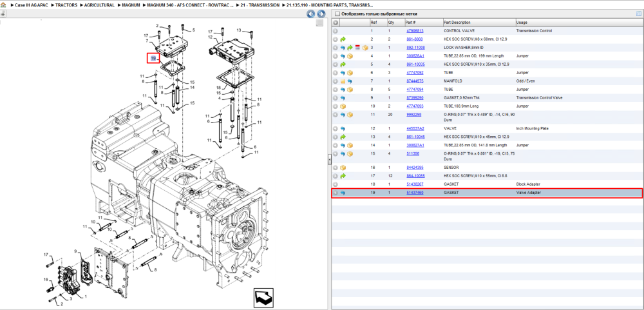Click the green arrow icon on row 13 M10 x 45mm
This screenshot has height=310, width=644.
pos(343,137)
